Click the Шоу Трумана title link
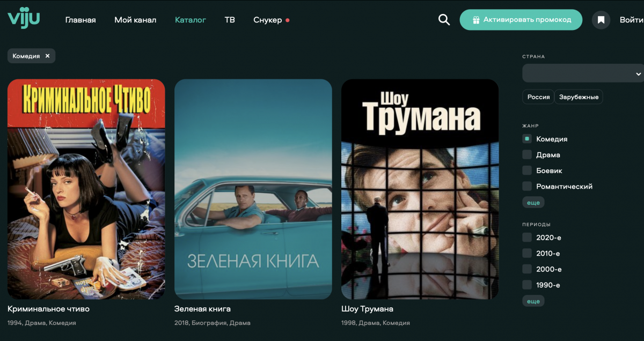 pyautogui.click(x=367, y=309)
